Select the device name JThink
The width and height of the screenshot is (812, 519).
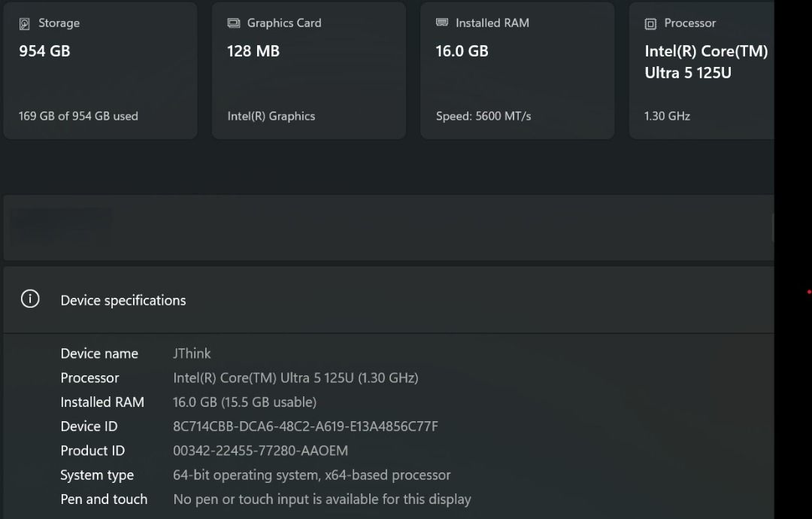point(192,354)
